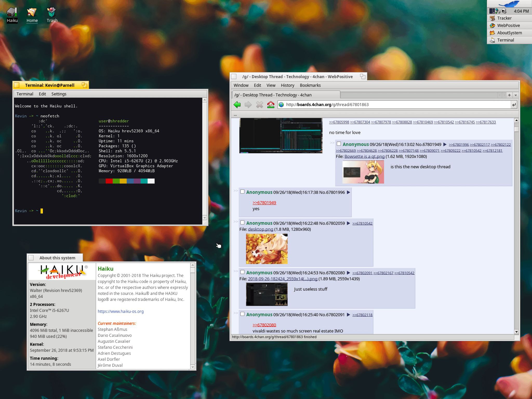Open the autumn leaves desktop.png thumbnail
Screen dimensions: 532x399
267,249
